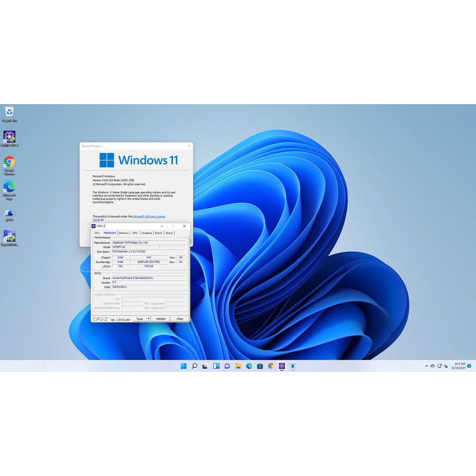Viewport: 476px width, 476px height.
Task: Open Widgets panel from the taskbar
Action: [216, 366]
